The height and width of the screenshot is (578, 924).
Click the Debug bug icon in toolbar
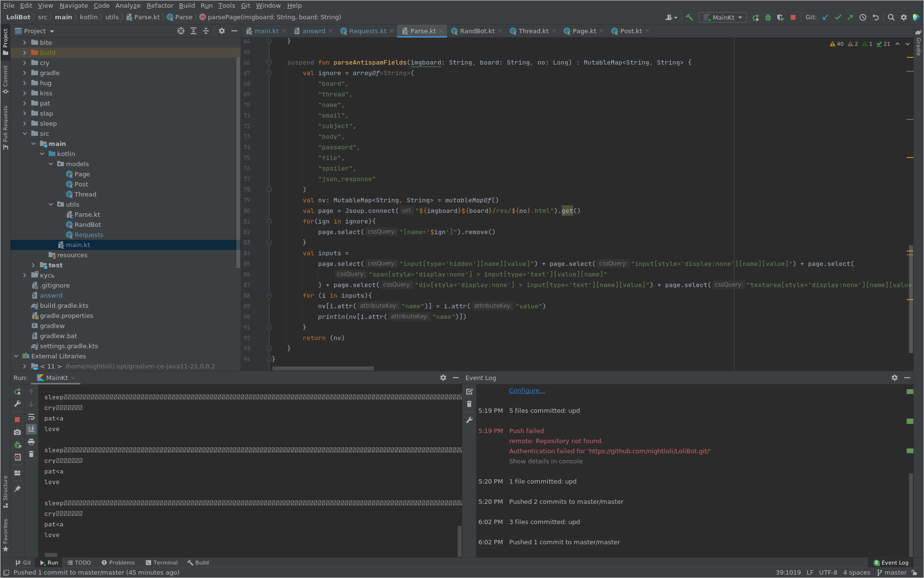(768, 17)
